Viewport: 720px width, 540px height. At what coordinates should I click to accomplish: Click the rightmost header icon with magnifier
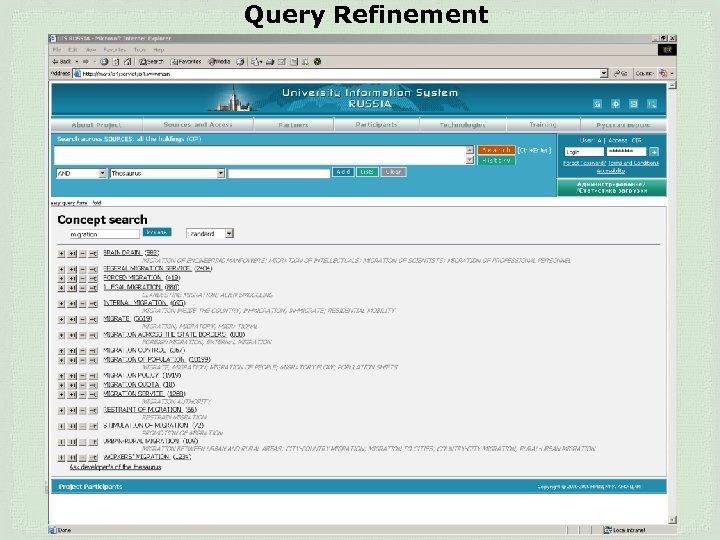coord(652,104)
